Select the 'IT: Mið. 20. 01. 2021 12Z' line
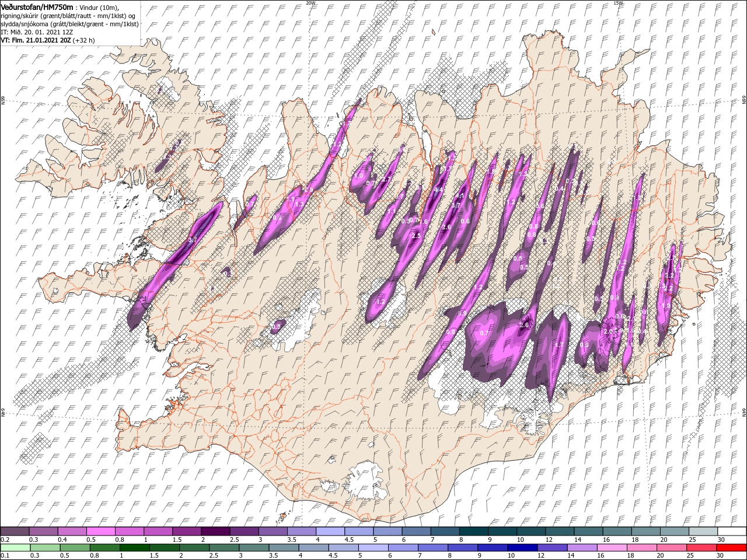The image size is (747, 560). pos(37,32)
